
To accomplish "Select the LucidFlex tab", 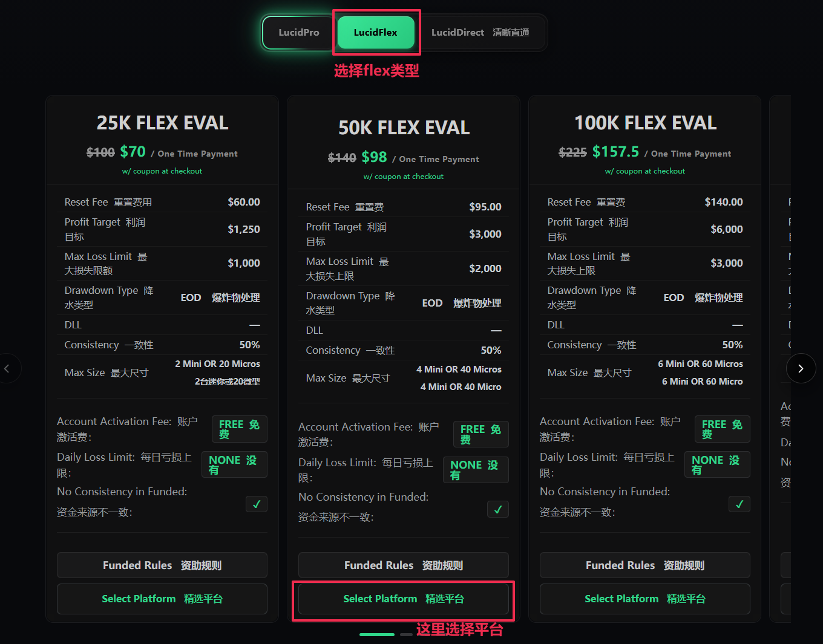I will (376, 33).
